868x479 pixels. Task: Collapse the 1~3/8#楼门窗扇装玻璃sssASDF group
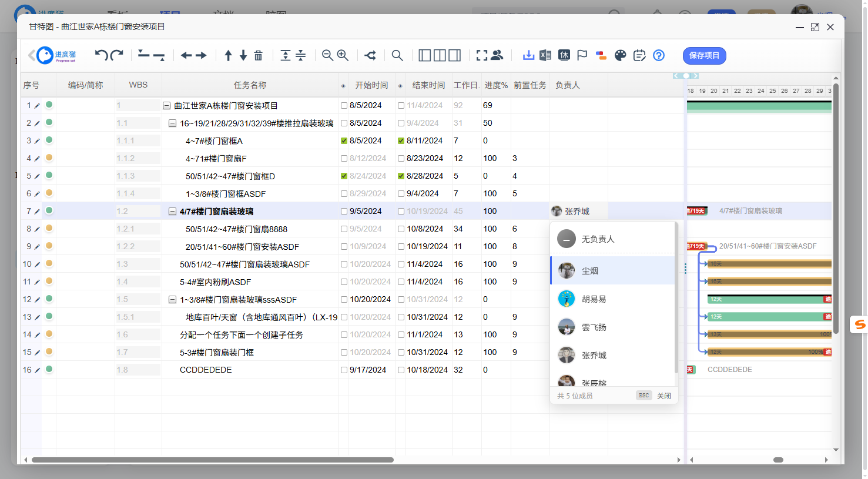click(x=172, y=300)
